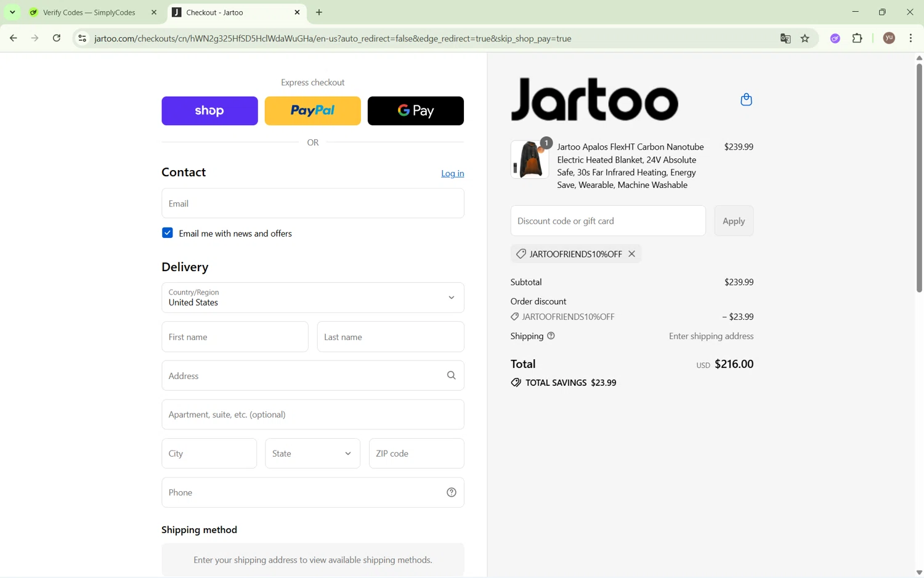Viewport: 924px width, 578px height.
Task: Close the Checkout - Jartoo tab
Action: (x=298, y=12)
